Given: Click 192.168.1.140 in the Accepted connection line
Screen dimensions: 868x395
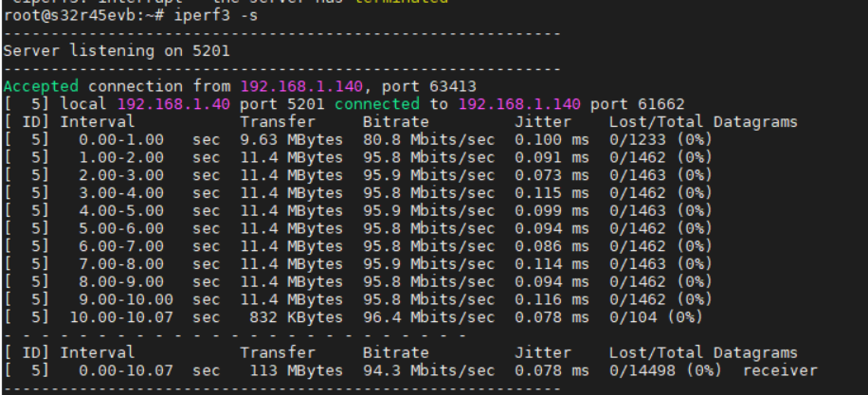Looking at the screenshot, I should point(301,86).
